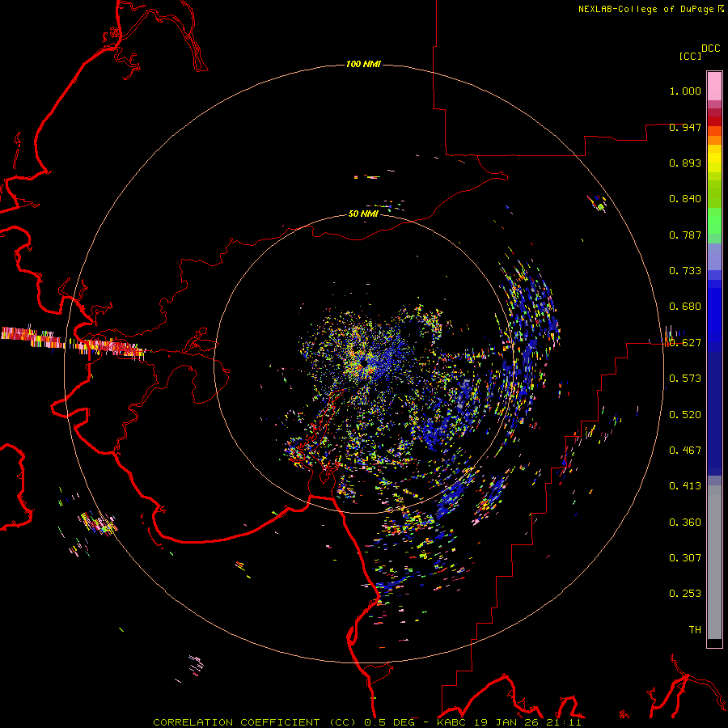The width and height of the screenshot is (728, 728).
Task: Click the gray lower segment of the color bar
Action: [x=714, y=562]
